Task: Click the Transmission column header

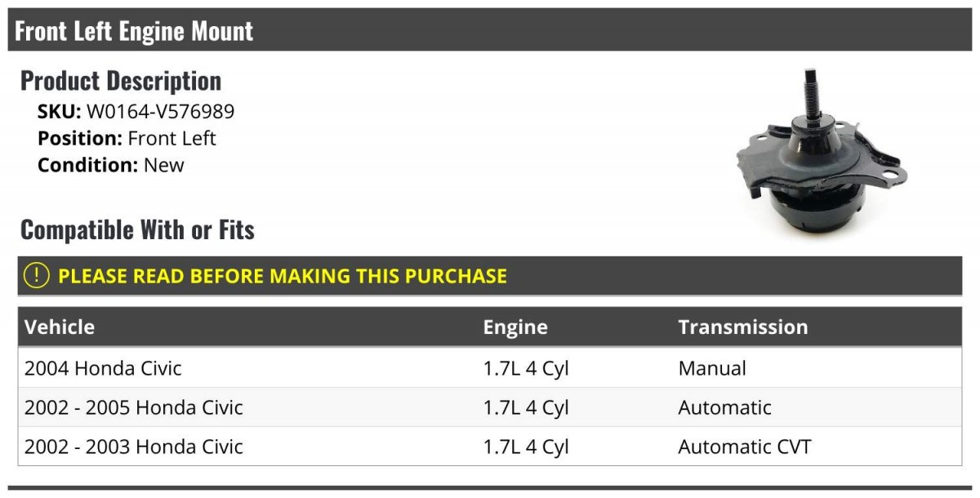Action: (742, 327)
